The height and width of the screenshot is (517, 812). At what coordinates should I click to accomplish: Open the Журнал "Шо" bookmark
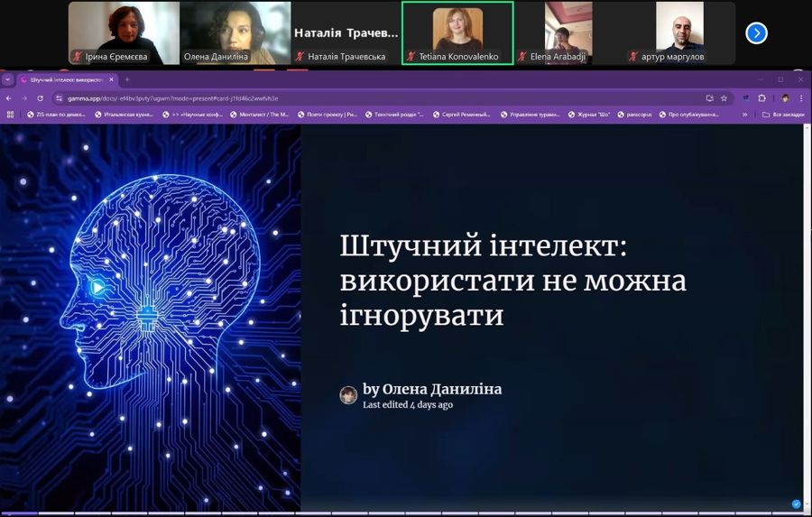pos(589,115)
